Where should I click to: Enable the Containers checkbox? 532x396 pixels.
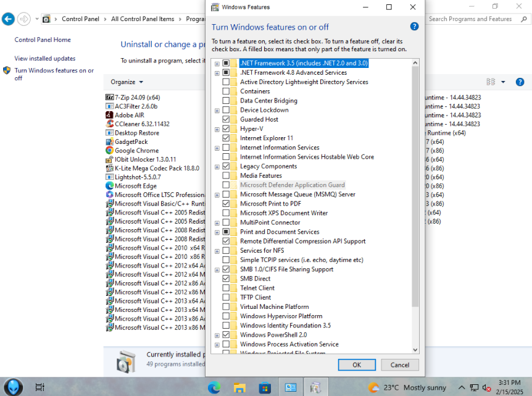click(x=226, y=91)
